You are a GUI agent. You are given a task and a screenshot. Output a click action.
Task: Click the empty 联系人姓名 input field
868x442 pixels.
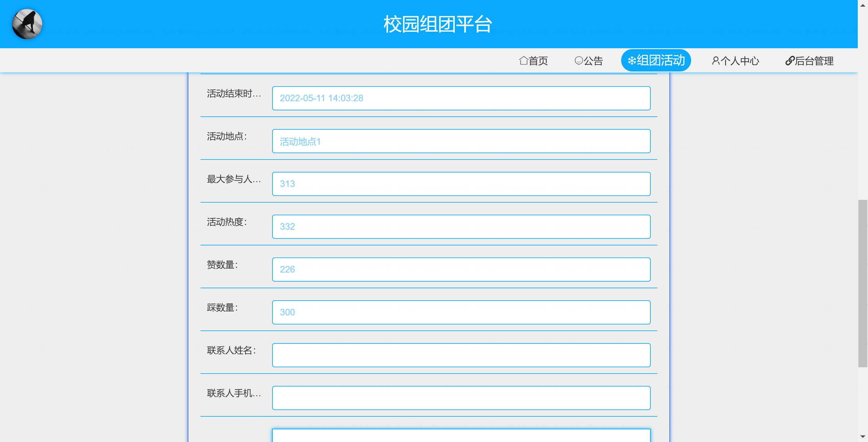[461, 355]
